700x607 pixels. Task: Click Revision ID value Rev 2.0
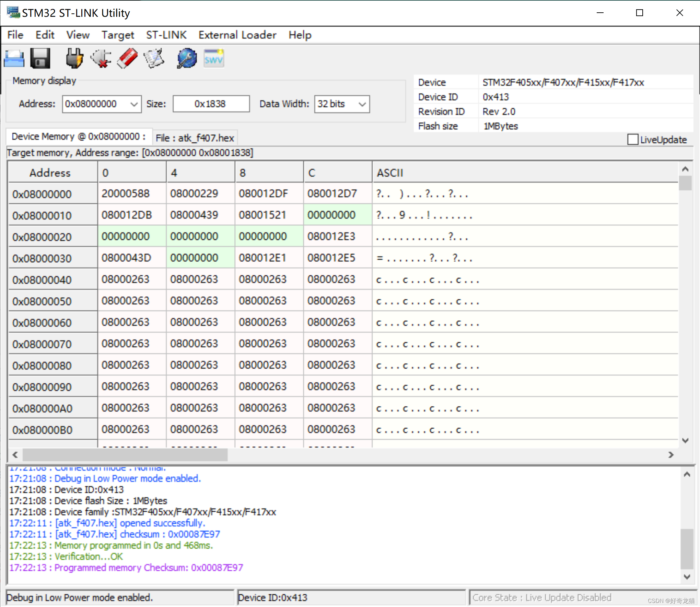(x=499, y=111)
